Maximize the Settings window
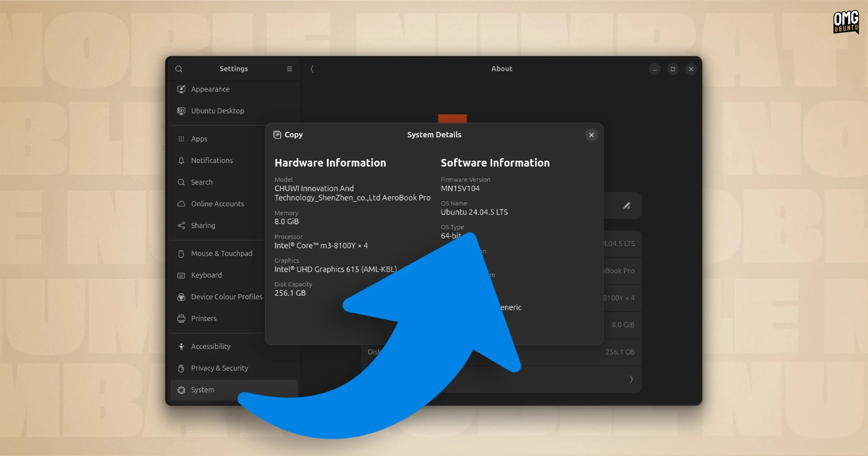The width and height of the screenshot is (868, 456). (x=673, y=69)
